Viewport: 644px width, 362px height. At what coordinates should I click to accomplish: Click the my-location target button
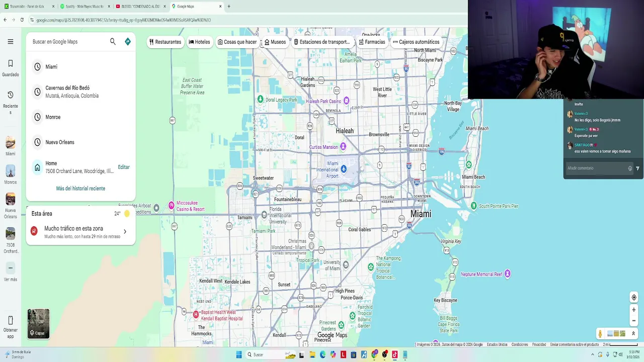(x=634, y=297)
